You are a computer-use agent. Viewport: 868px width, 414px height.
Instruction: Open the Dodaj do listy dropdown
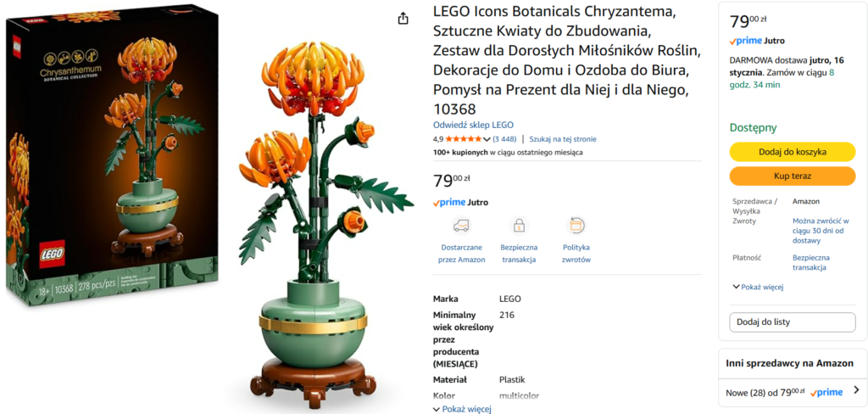792,322
